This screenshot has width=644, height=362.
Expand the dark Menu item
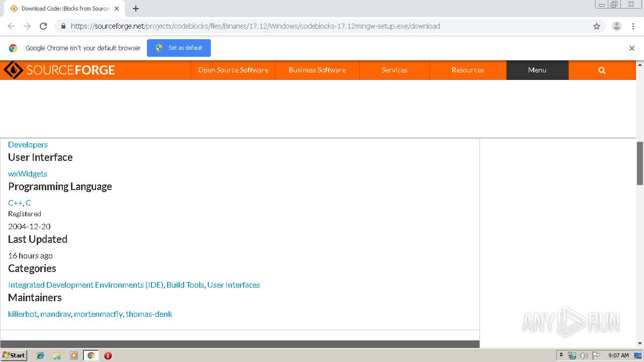coord(537,70)
